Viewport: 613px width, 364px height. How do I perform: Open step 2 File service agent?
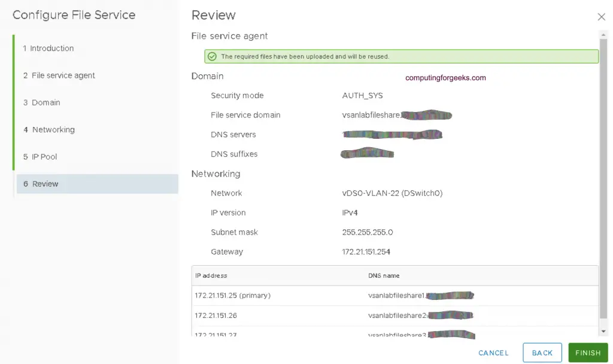point(59,75)
